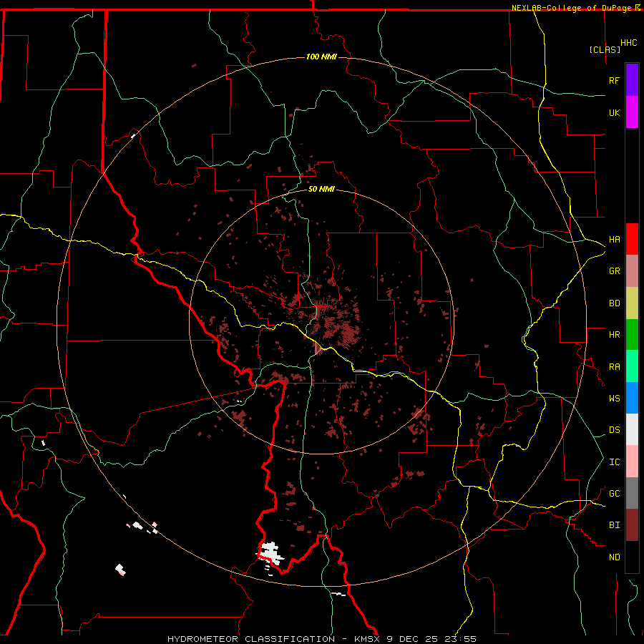Select the IC pink legend swatch
Image resolution: width=644 pixels, height=644 pixels.
(x=632, y=462)
